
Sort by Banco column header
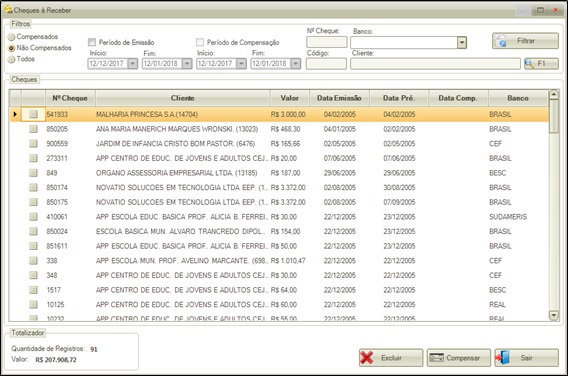click(x=518, y=98)
